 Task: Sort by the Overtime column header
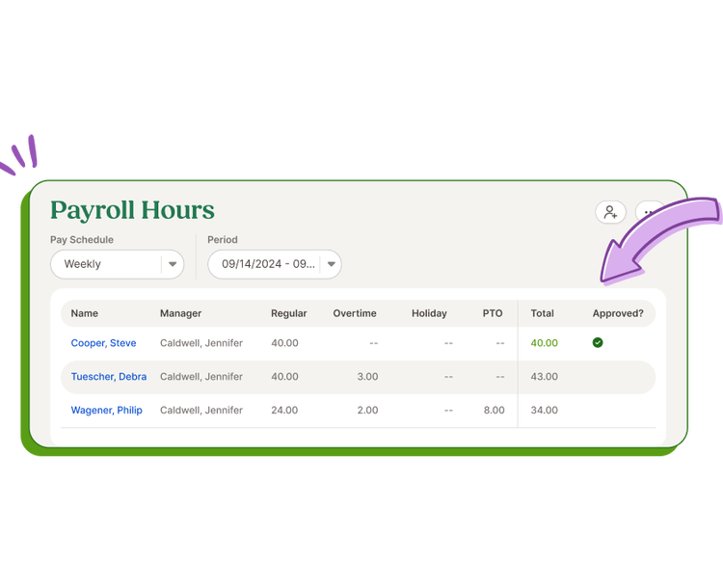(x=354, y=313)
